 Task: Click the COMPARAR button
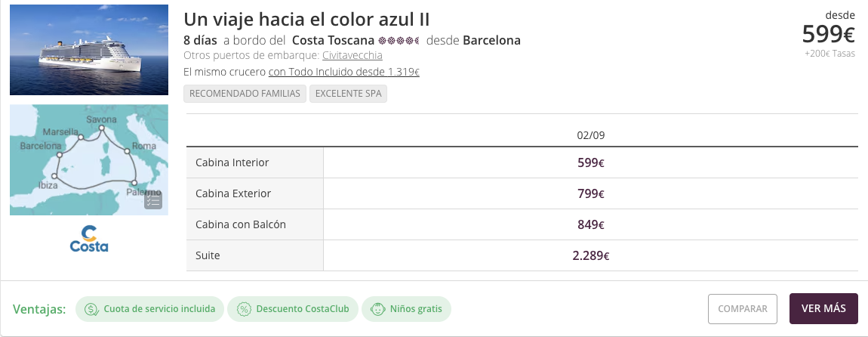[x=743, y=309]
